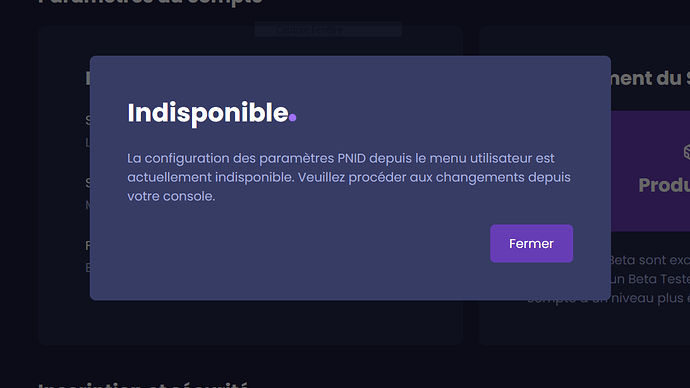This screenshot has width=690, height=388.
Task: Click the faint 'Capture Fenêtre' label
Action: pos(309,29)
